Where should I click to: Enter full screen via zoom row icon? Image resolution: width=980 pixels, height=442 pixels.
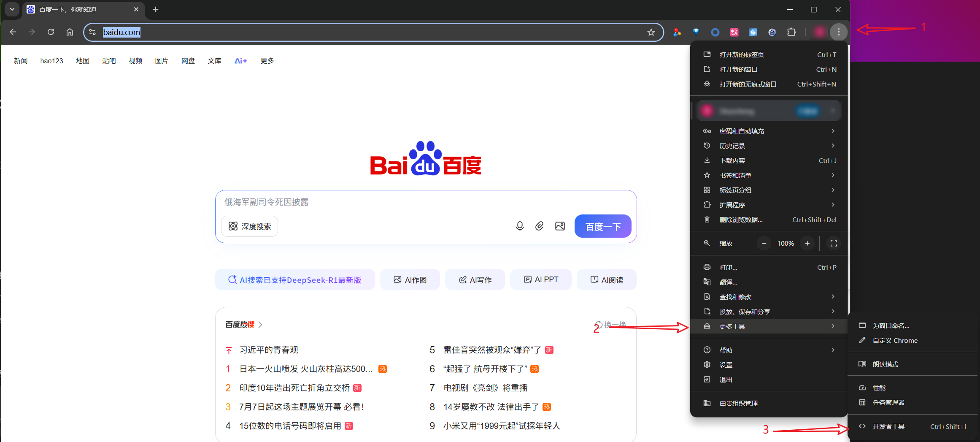pyautogui.click(x=834, y=244)
